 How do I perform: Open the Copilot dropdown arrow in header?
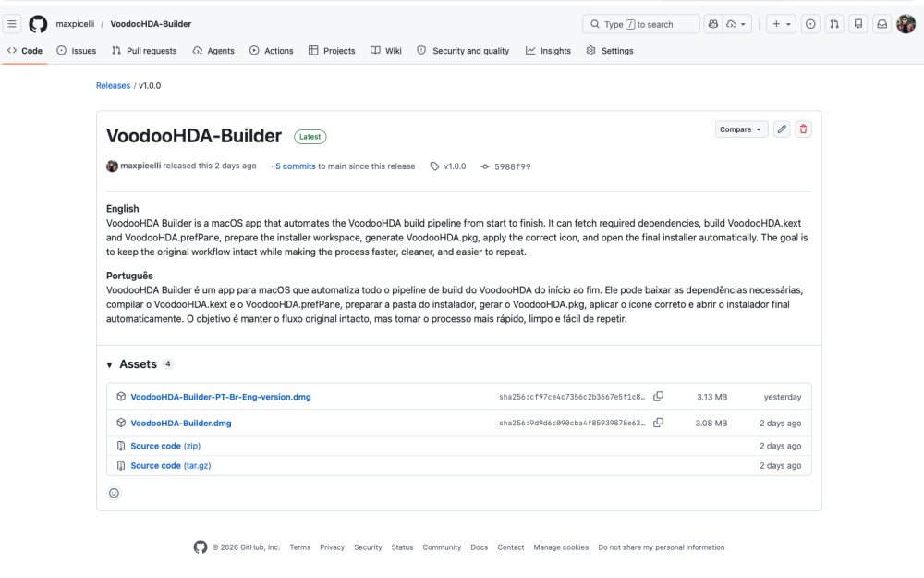[x=737, y=24]
